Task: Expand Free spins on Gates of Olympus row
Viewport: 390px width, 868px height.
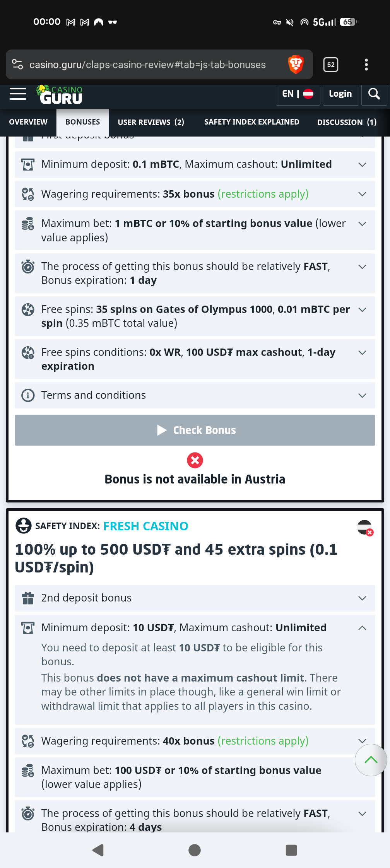Action: tap(362, 310)
